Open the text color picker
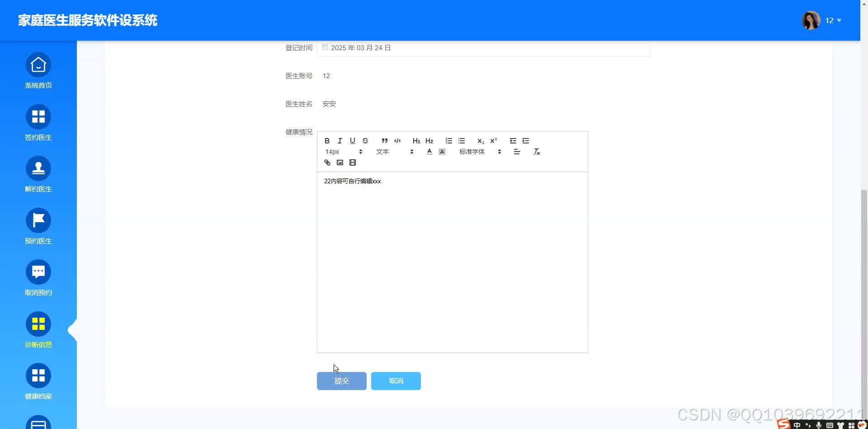The image size is (868, 429). coord(429,152)
